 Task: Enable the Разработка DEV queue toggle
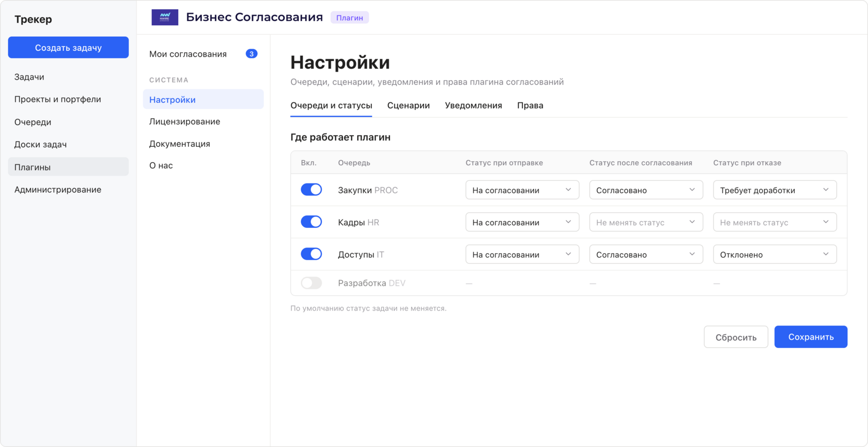(312, 283)
